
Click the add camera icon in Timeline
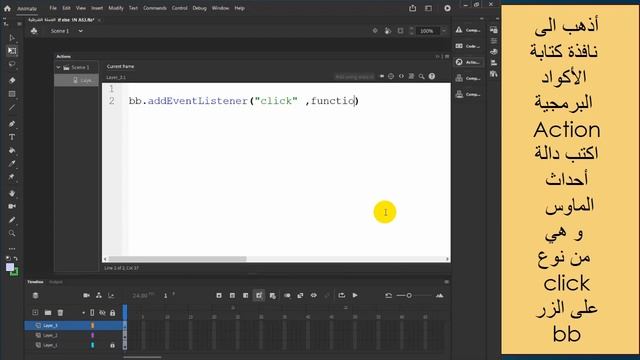[86, 295]
